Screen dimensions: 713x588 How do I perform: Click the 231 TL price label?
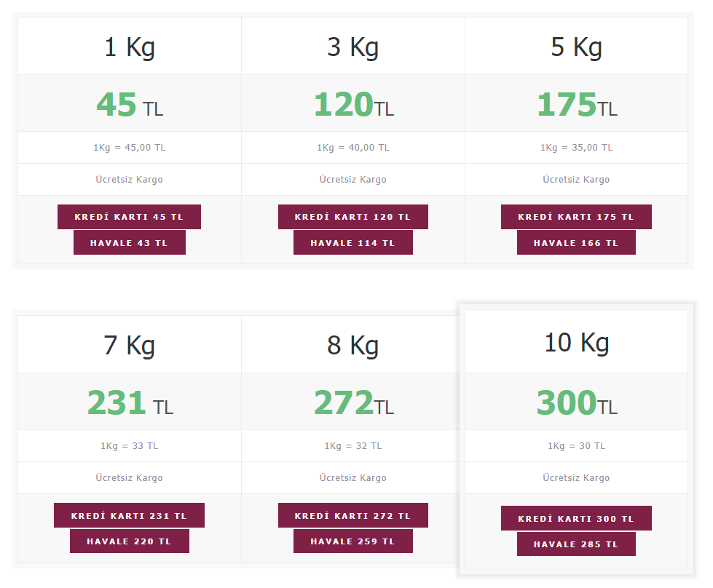coord(130,402)
